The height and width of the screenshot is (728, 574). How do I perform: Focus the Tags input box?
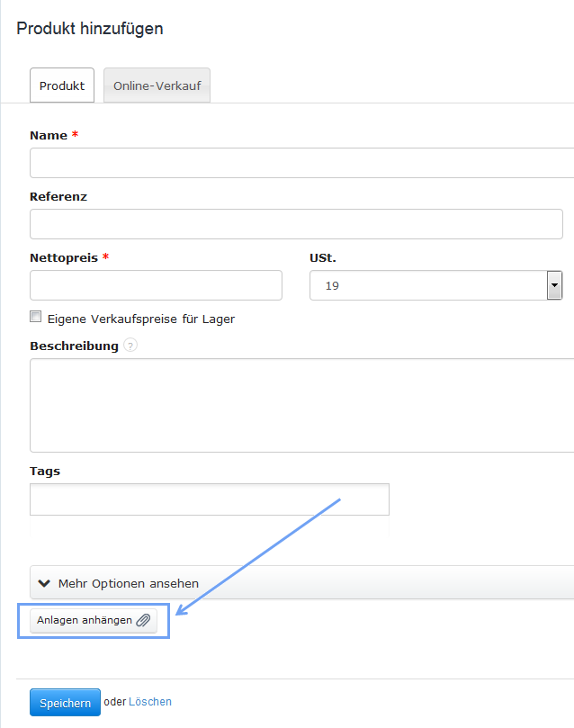pyautogui.click(x=209, y=499)
